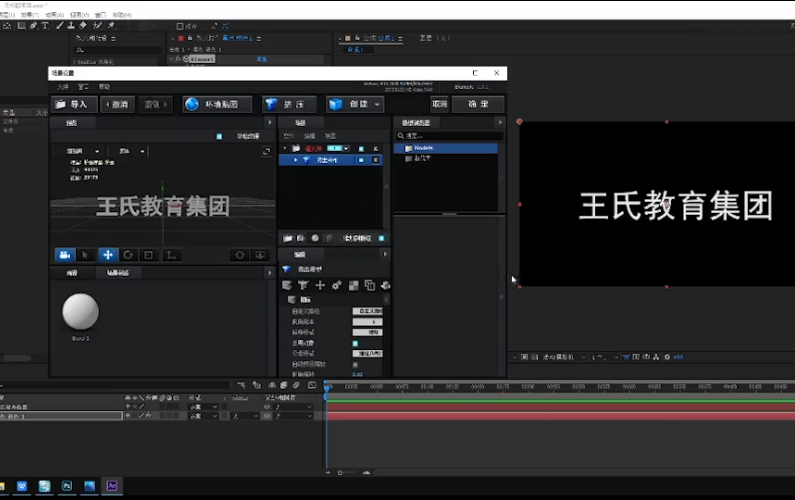Delete the group folder with its X icon
Screen dimensions: 795x500
click(376, 149)
